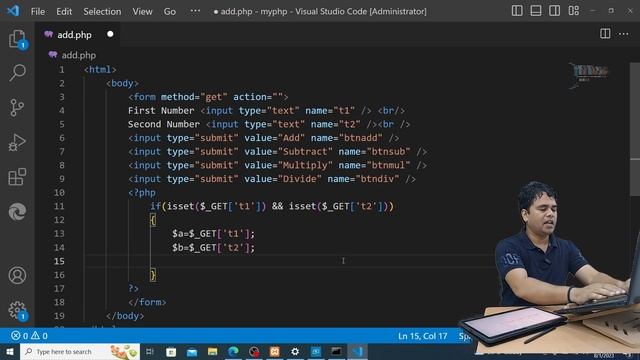This screenshot has height=360, width=640.
Task: Open Windows Settings gear from taskbar
Action: (295, 351)
